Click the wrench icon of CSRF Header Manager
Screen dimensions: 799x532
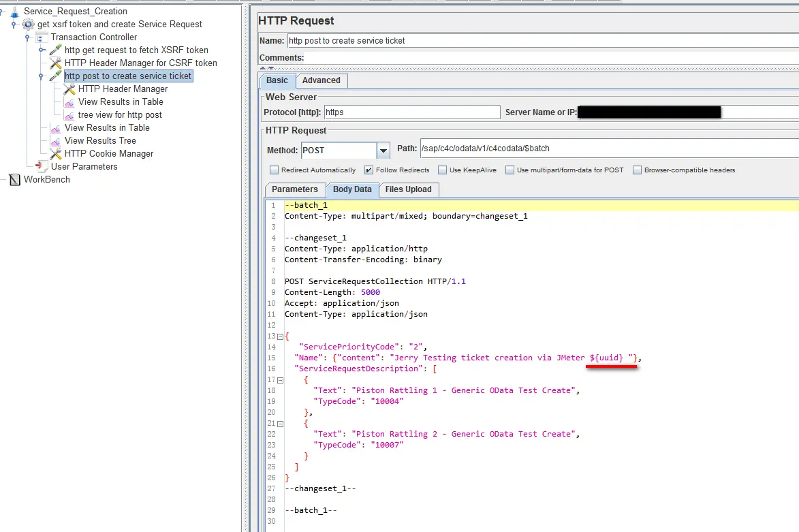[x=56, y=63]
